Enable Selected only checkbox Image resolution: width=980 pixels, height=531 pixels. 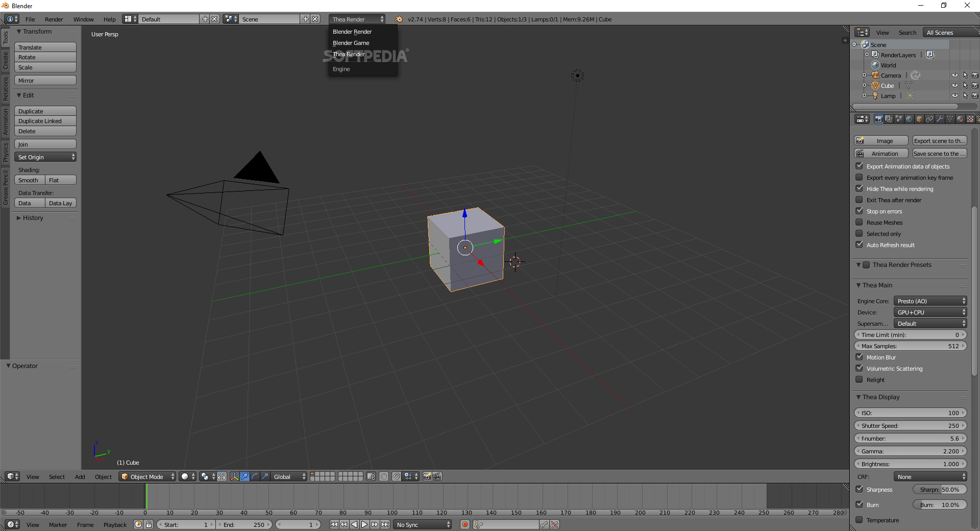(859, 233)
